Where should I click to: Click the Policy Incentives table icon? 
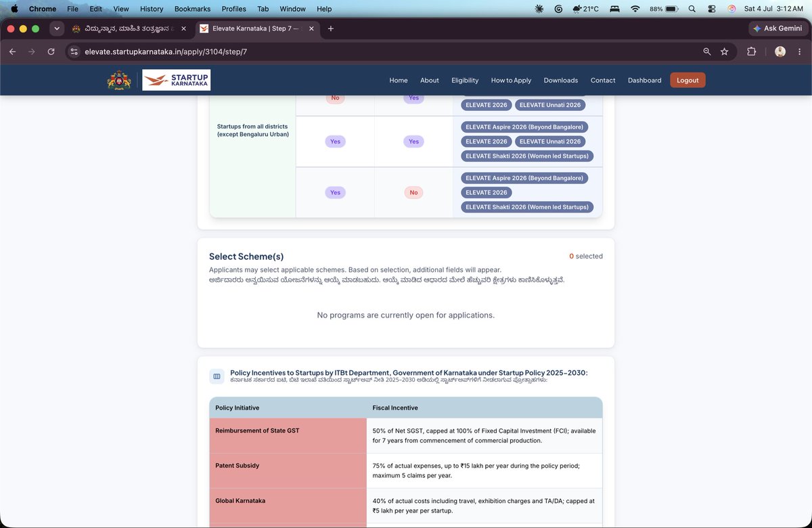(217, 376)
